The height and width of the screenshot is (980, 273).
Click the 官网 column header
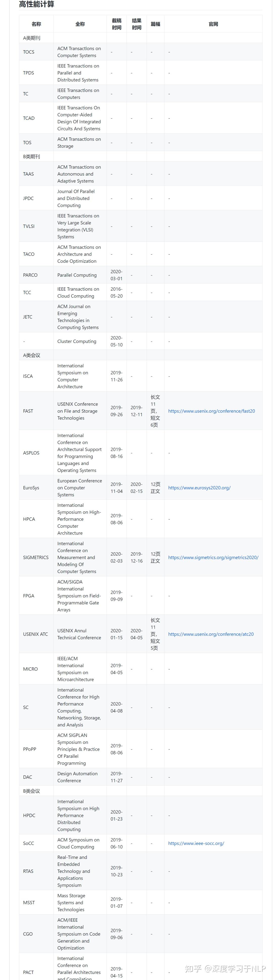(213, 24)
